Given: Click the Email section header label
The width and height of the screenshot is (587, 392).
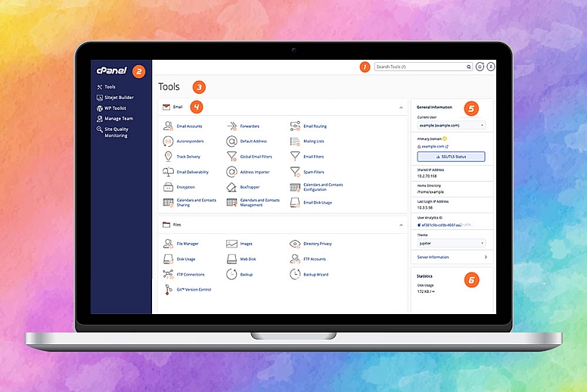Looking at the screenshot, I should [178, 107].
